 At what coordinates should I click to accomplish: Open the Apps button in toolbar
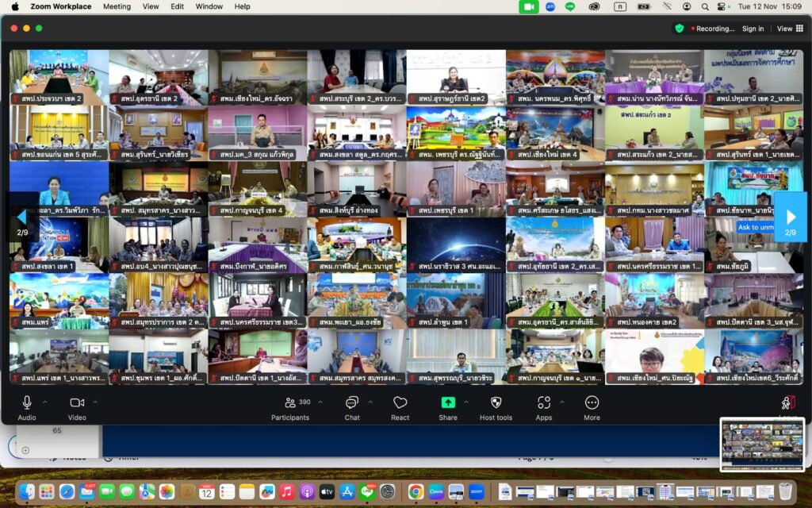(544, 408)
